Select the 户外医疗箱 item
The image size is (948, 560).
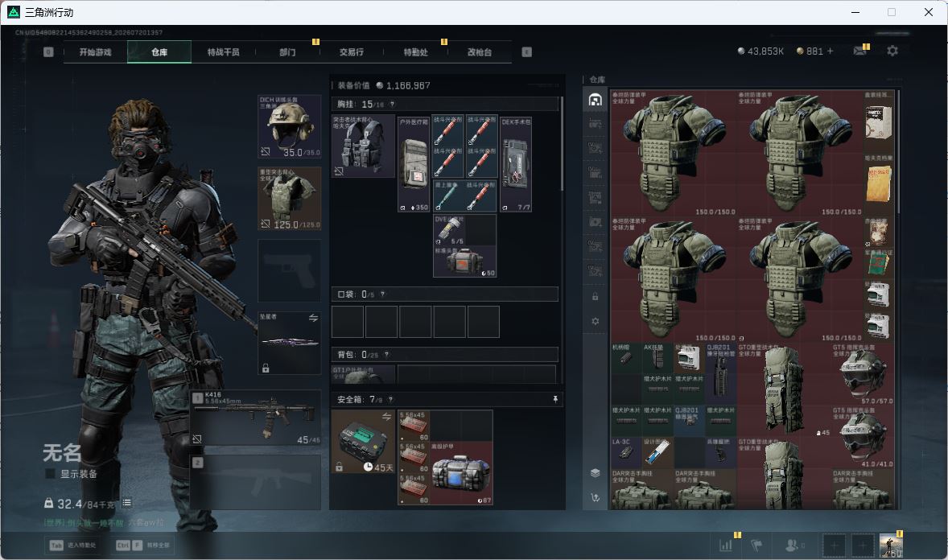click(414, 164)
